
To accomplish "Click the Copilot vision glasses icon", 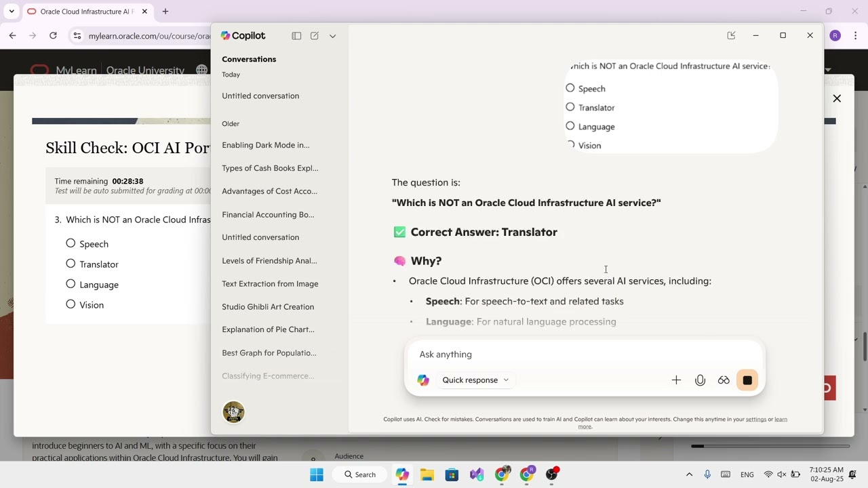I will pos(724,380).
